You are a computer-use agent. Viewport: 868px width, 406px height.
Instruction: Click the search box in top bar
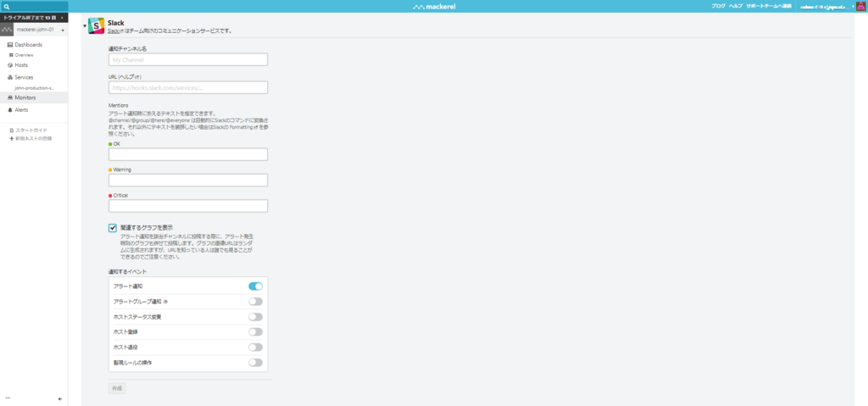[34, 7]
